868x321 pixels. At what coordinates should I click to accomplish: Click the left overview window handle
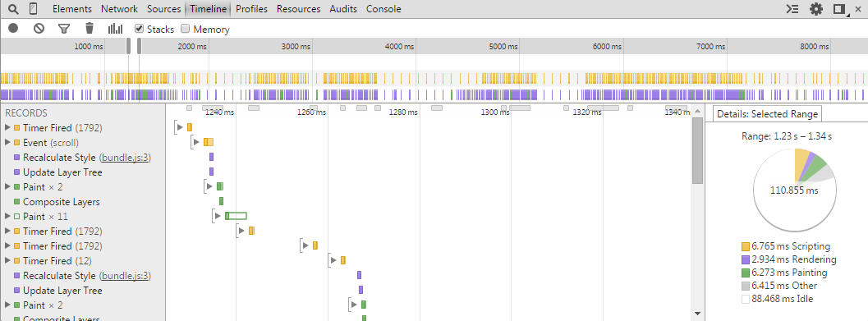pos(128,46)
